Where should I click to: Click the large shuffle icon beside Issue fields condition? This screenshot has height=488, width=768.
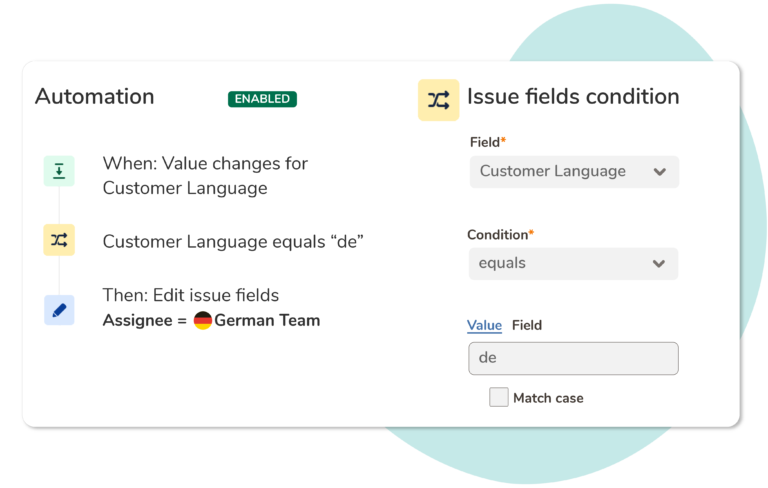coord(438,100)
